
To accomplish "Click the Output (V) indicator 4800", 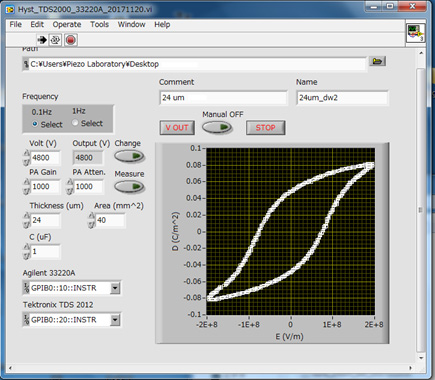I will coord(88,158).
